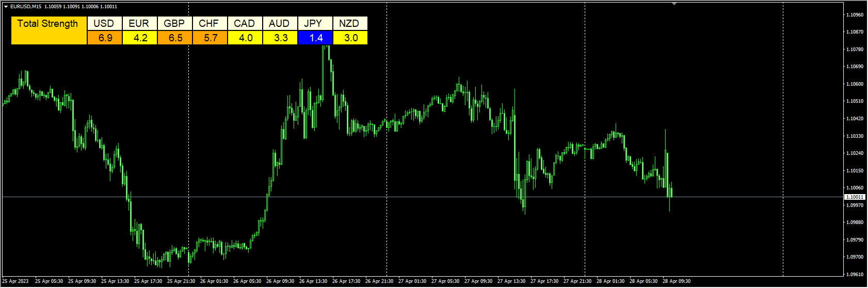Click the 27 Apr 01:30 time label
Screen dimensions: 868x288
(412, 281)
